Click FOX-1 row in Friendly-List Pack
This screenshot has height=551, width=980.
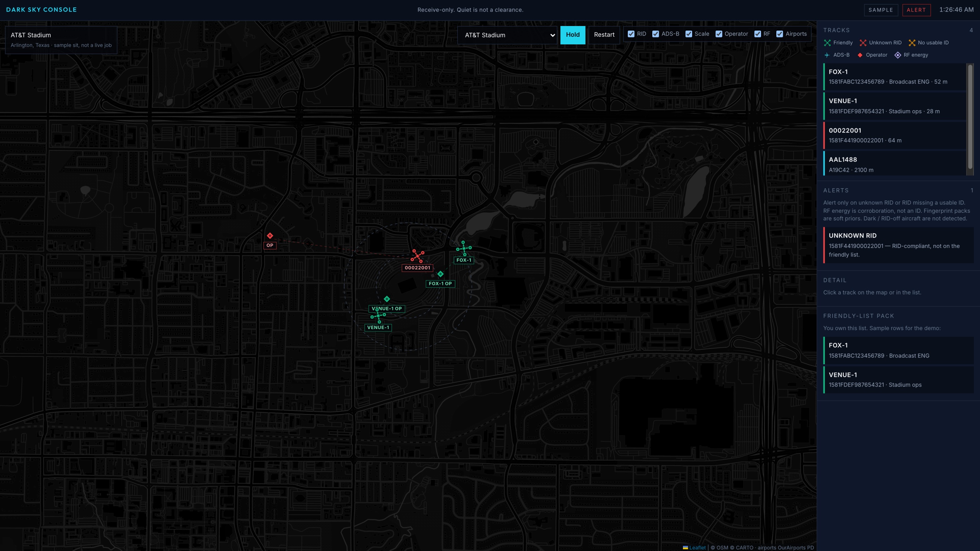click(x=898, y=350)
